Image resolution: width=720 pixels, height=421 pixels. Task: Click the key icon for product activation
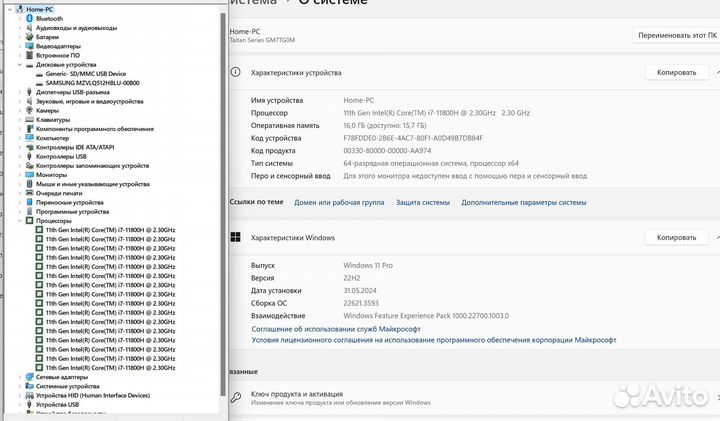click(x=236, y=397)
